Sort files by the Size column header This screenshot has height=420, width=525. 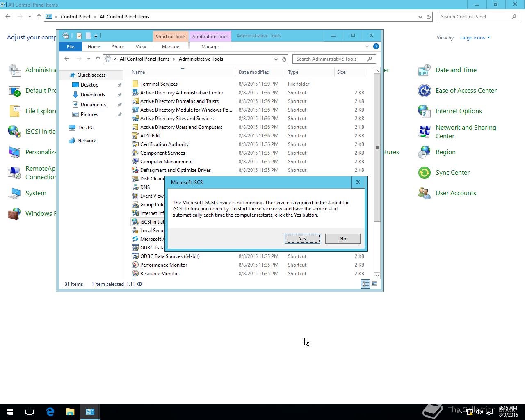(x=351, y=72)
